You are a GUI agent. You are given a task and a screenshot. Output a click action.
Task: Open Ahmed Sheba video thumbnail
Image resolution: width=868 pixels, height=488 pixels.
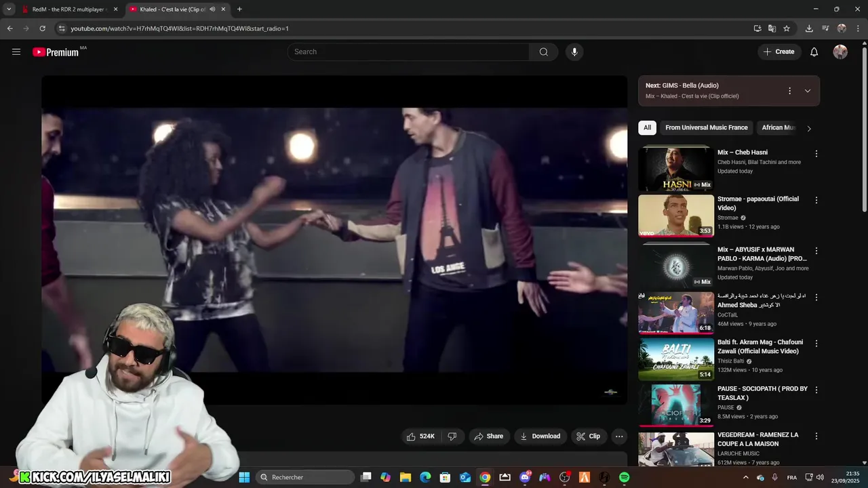pos(676,313)
